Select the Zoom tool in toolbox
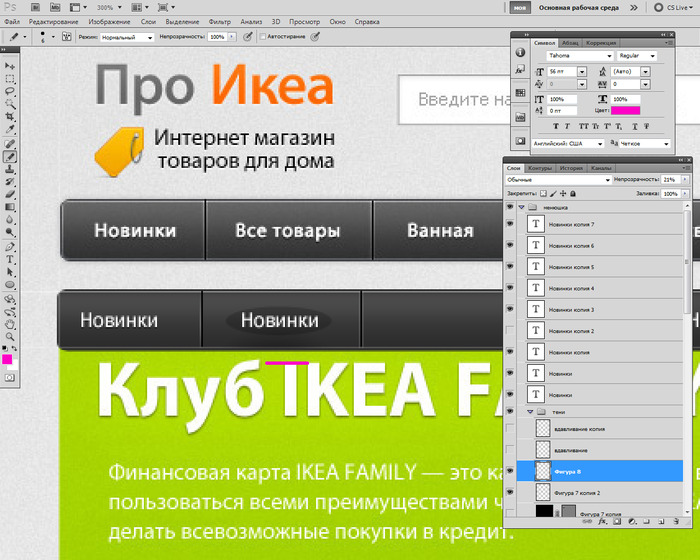 click(9, 337)
